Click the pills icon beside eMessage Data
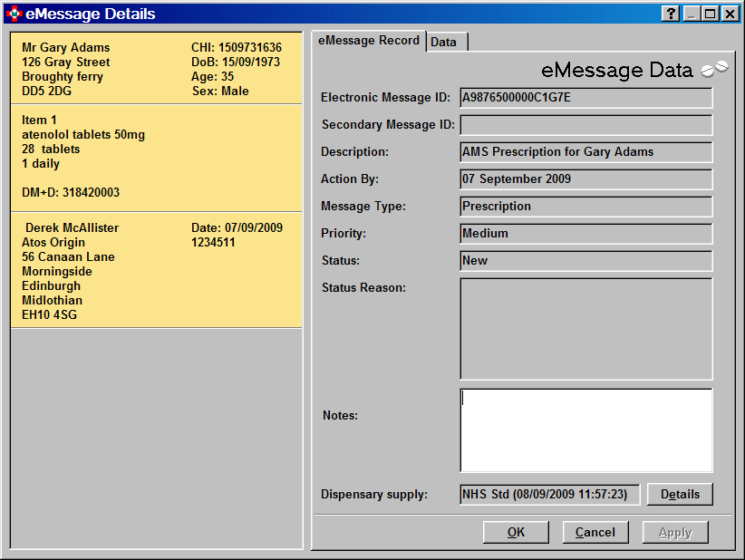Screen dimensions: 745x560 pos(714,70)
